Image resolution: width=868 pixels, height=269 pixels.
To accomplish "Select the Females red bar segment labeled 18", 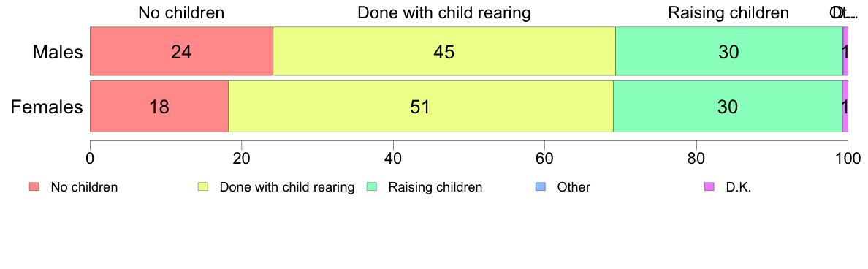I will point(159,106).
